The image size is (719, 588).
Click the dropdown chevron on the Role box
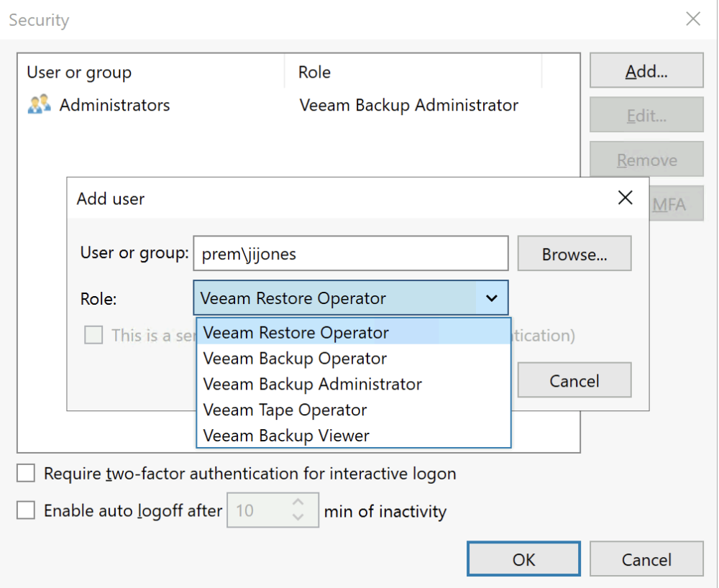coord(492,298)
